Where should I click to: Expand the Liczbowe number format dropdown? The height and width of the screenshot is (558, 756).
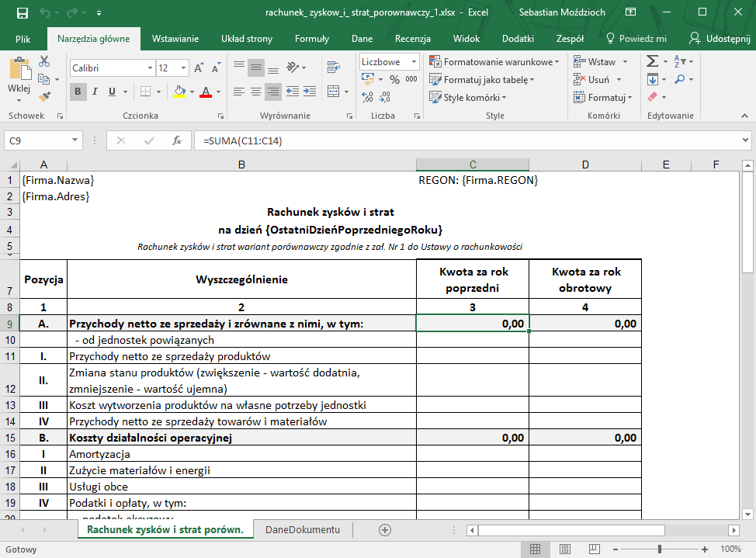[x=414, y=62]
